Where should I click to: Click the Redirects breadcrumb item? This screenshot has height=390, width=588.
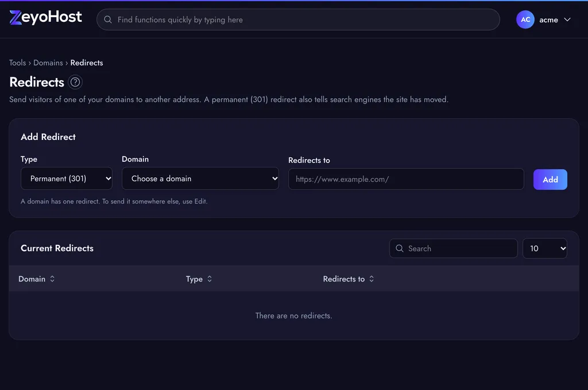tap(87, 63)
